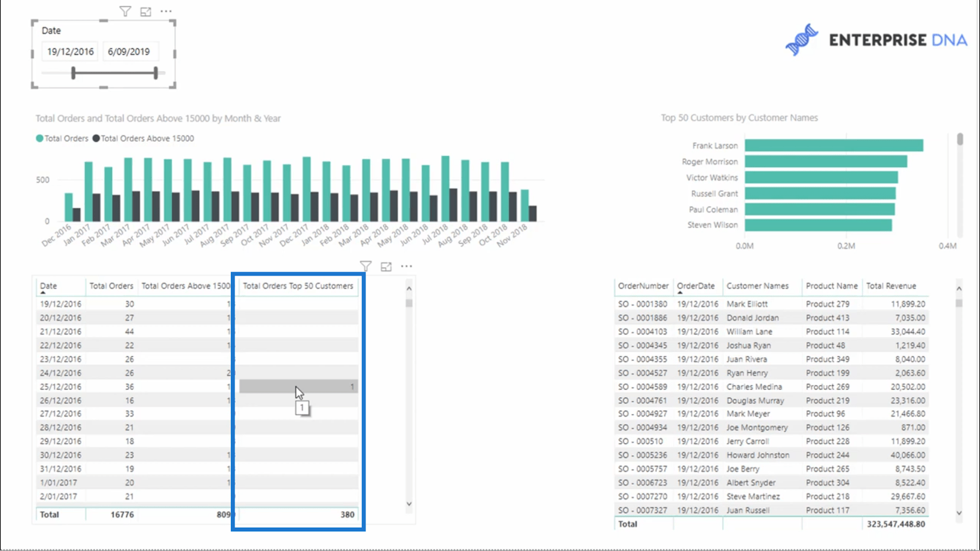Click revenue value 40,066.00
The image size is (980, 551).
[x=908, y=455]
